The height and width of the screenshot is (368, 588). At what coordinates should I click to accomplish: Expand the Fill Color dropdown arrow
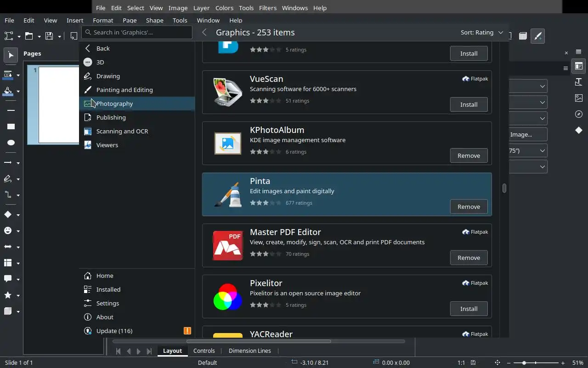coord(18,92)
